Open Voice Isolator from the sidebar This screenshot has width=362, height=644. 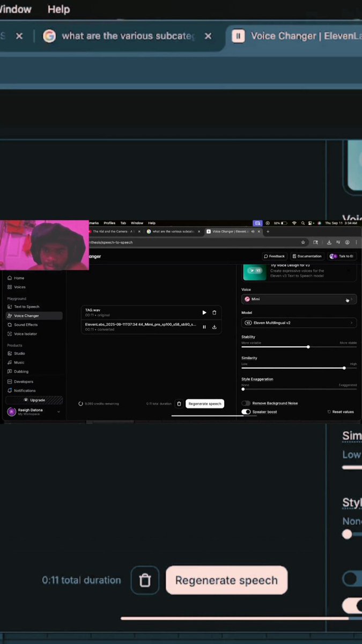pos(33,334)
